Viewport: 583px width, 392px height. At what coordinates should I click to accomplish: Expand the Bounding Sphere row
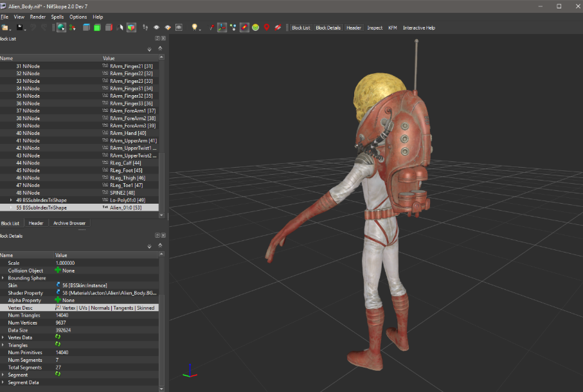pos(3,278)
